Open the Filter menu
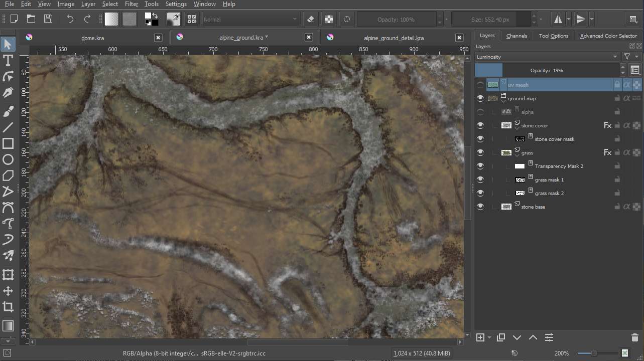The height and width of the screenshot is (361, 644). point(132,4)
